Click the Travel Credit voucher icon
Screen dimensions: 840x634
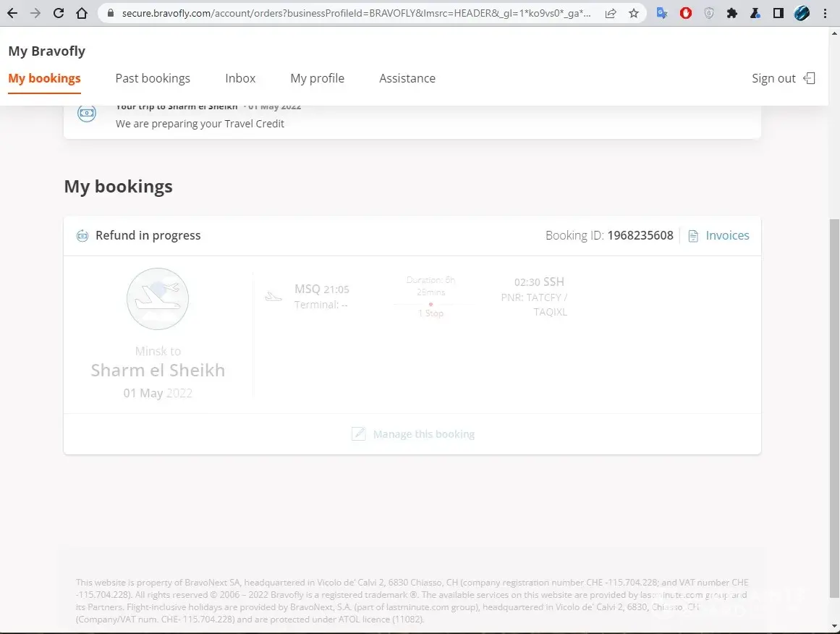pyautogui.click(x=87, y=113)
